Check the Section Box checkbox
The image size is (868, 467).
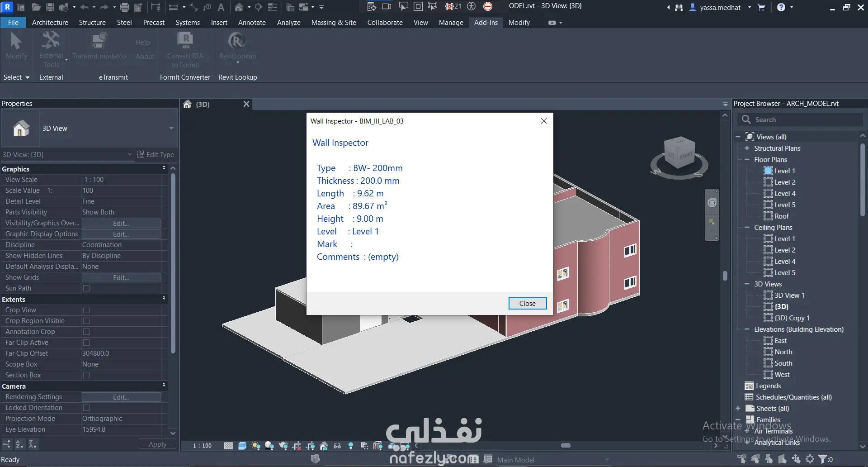(x=86, y=375)
